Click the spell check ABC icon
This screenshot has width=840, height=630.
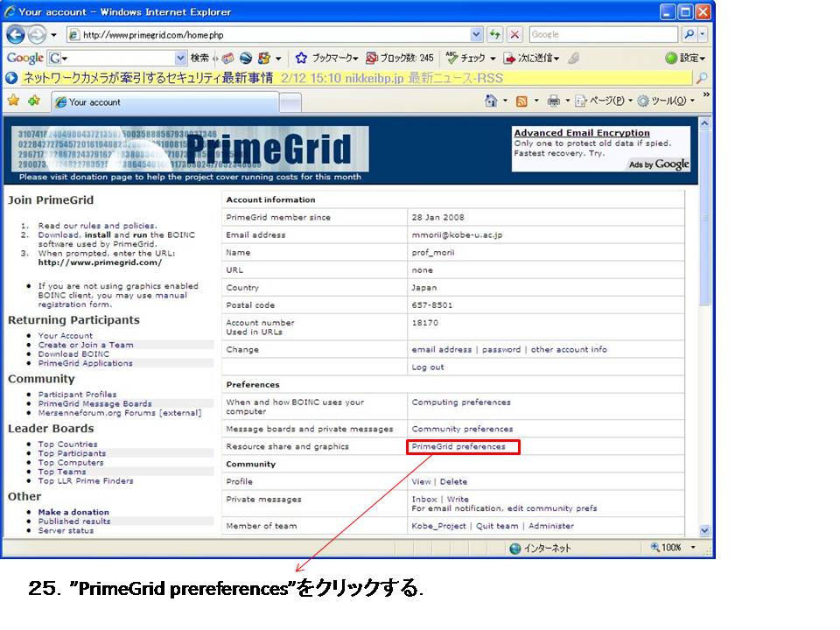[452, 58]
